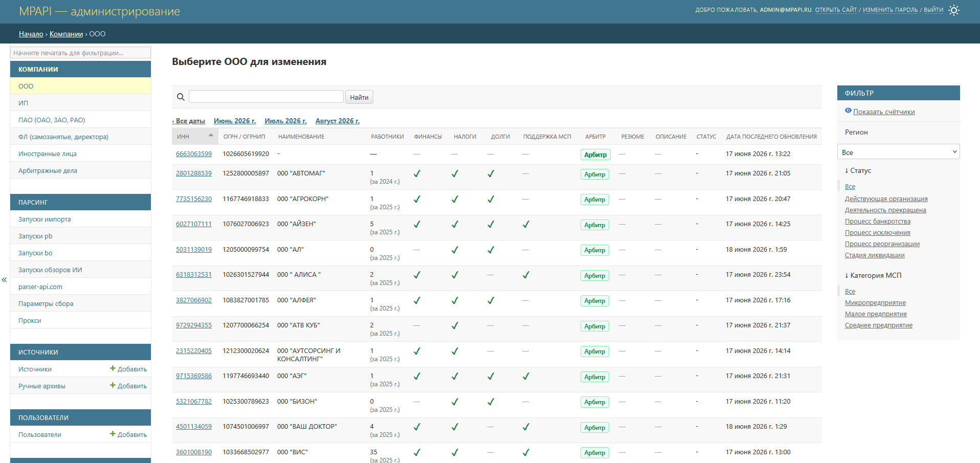980x463 pixels.
Task: Toggle the light/dark theme sun icon
Action: (954, 10)
